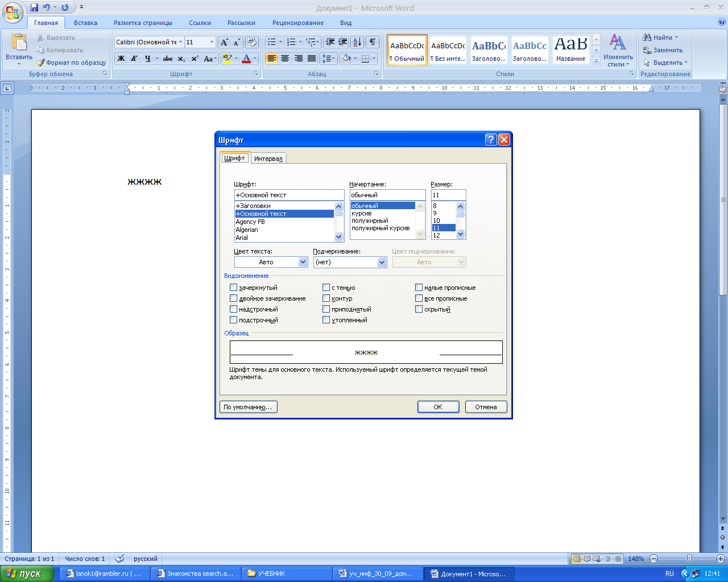Toggle контур checkbox
This screenshot has height=582, width=728.
click(326, 298)
